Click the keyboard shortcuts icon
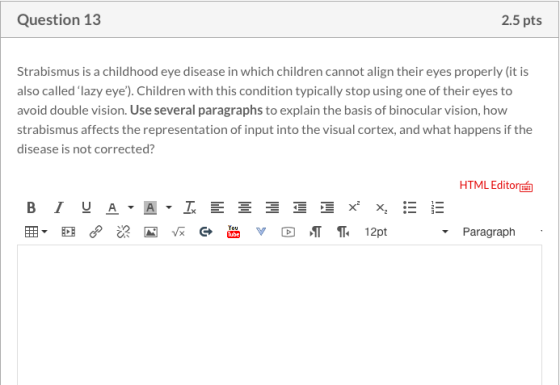 (526, 186)
